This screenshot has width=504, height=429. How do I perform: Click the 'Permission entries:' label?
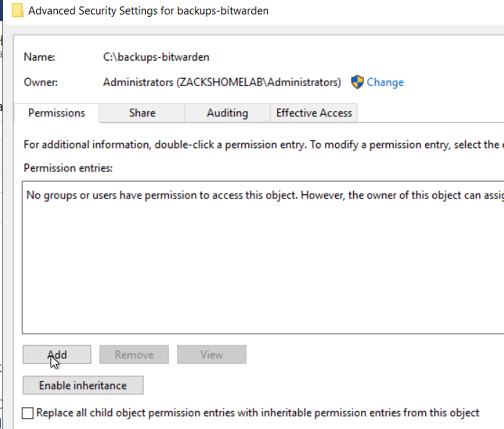68,168
